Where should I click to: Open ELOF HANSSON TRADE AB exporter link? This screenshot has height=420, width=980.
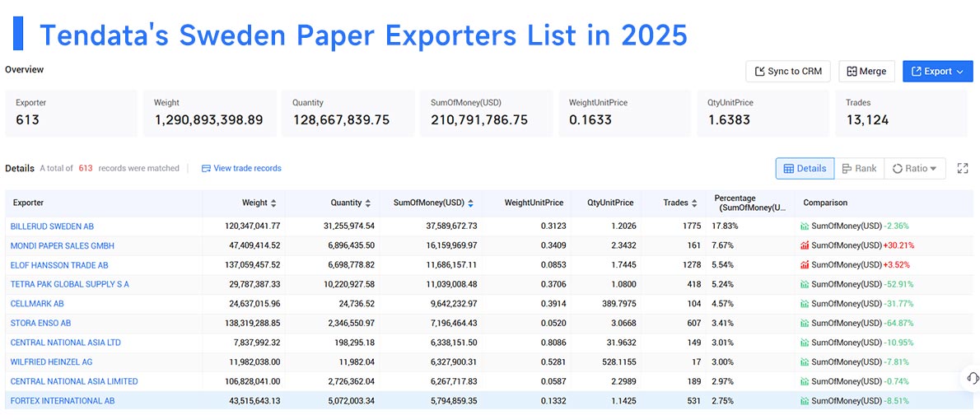[x=59, y=265]
